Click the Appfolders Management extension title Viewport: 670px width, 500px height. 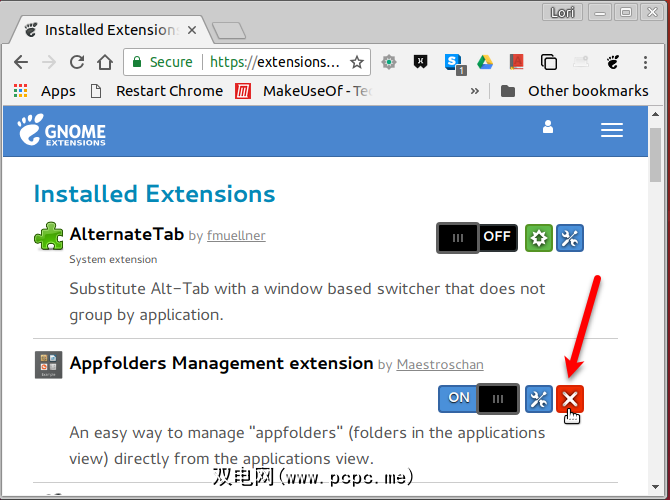tap(221, 363)
